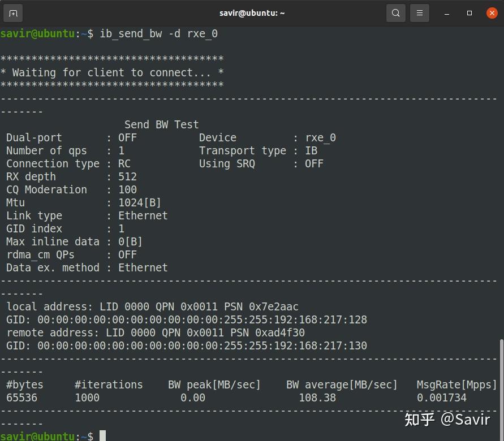Click the rdma_cm QPs OFF value
This screenshot has height=441, width=504.
coord(127,255)
